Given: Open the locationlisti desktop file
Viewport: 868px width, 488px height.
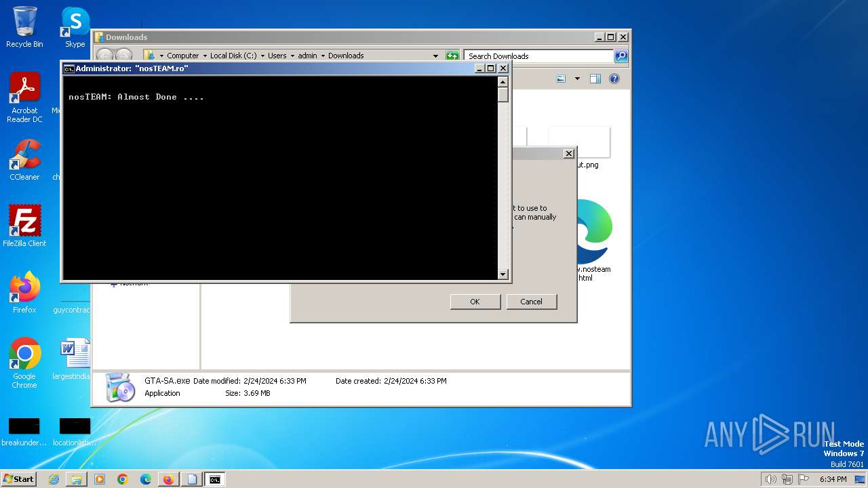Looking at the screenshot, I should point(75,432).
